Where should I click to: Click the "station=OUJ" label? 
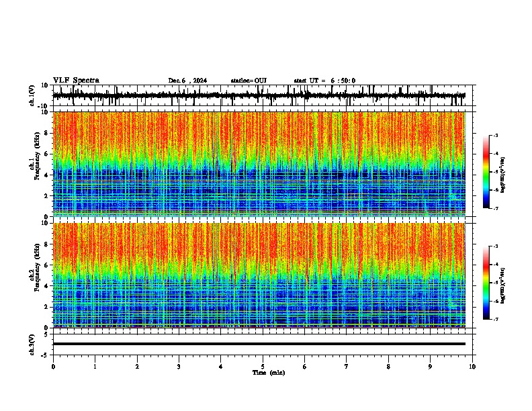[249, 81]
